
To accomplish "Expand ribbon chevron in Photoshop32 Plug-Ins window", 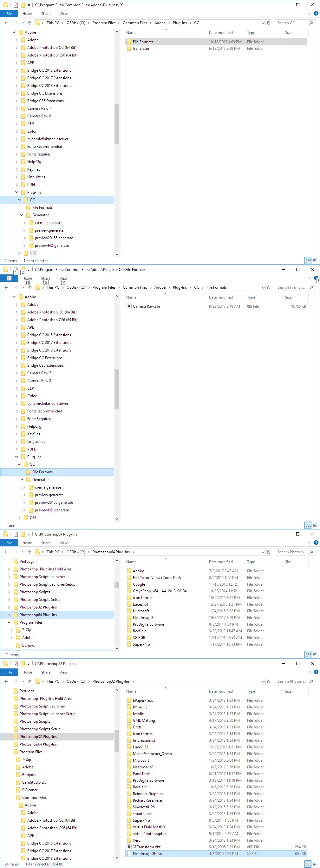I will (309, 672).
